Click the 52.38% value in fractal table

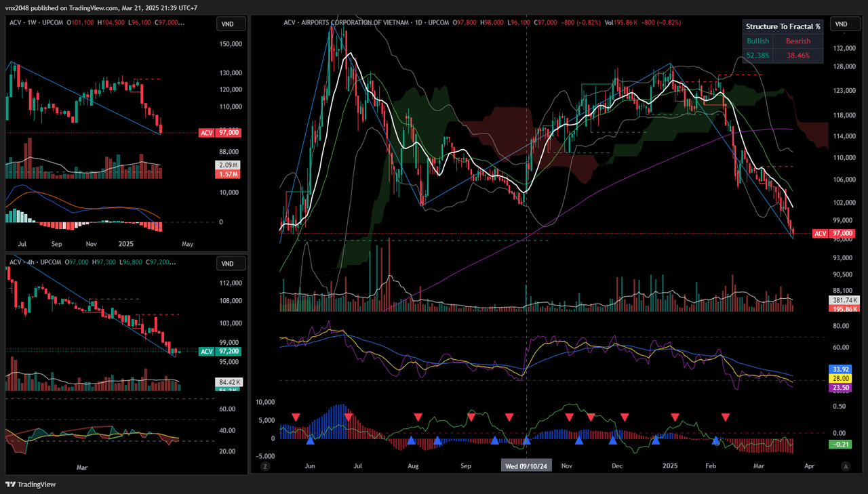(757, 56)
